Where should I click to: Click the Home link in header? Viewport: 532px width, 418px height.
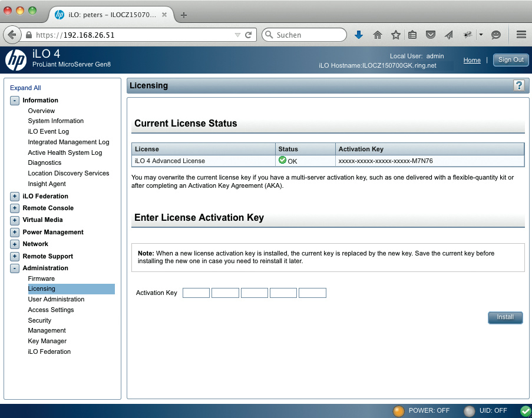(472, 60)
